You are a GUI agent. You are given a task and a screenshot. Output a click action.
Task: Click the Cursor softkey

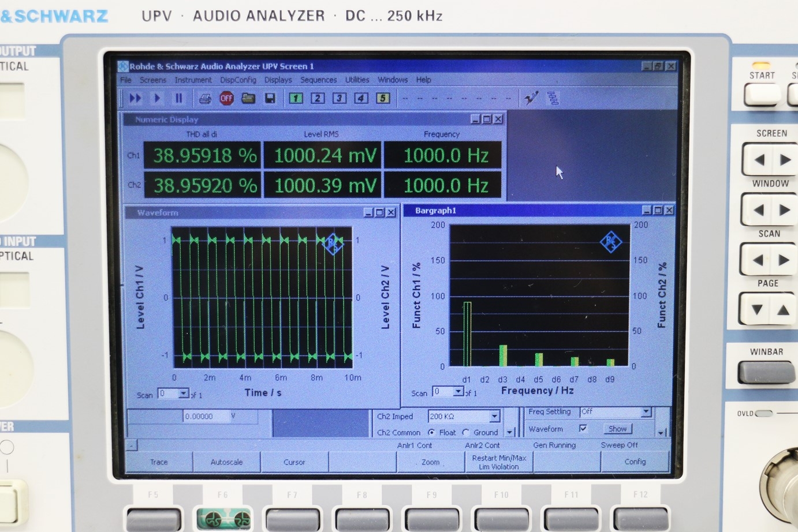point(294,462)
